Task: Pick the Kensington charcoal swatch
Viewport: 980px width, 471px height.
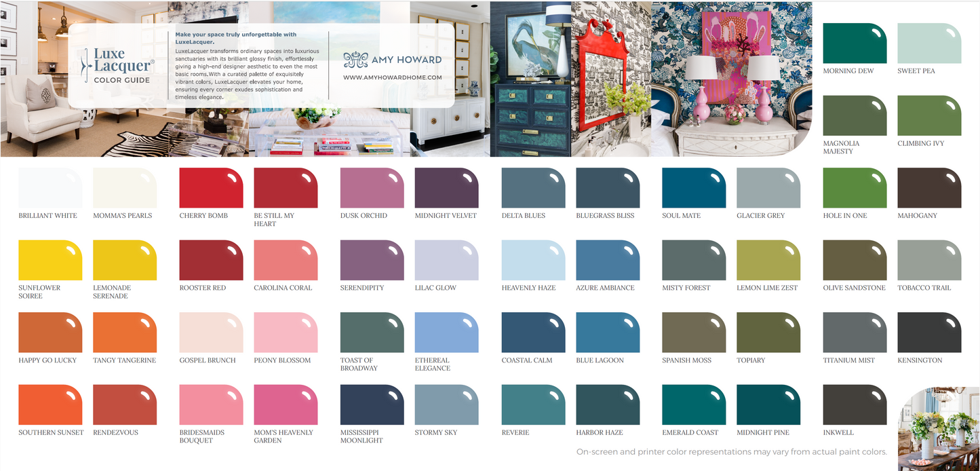Action: [929, 333]
